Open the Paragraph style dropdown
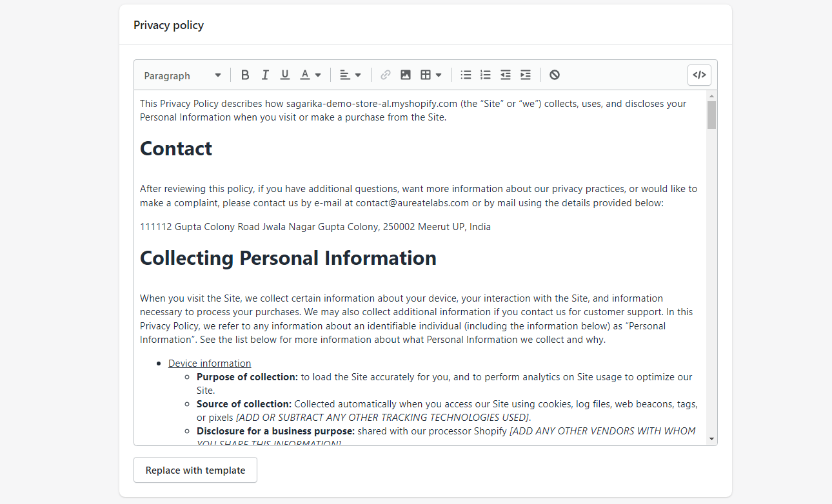The image size is (832, 504). pyautogui.click(x=183, y=76)
